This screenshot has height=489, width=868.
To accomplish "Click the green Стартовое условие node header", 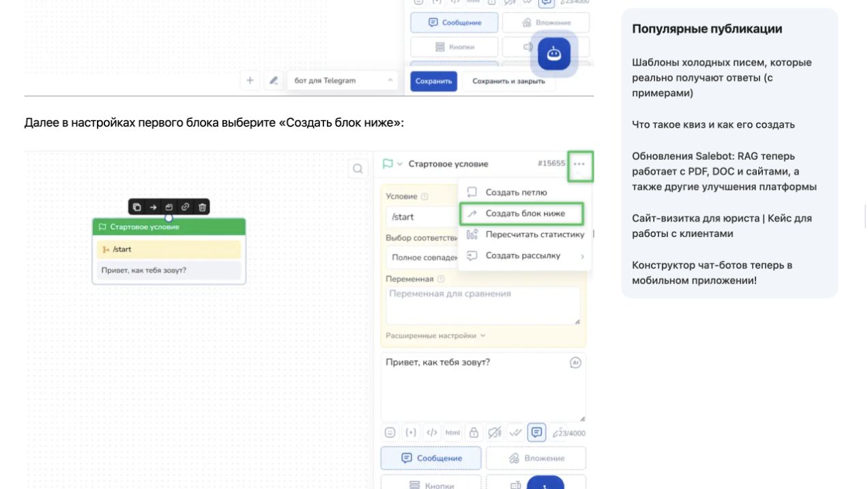I will click(169, 227).
